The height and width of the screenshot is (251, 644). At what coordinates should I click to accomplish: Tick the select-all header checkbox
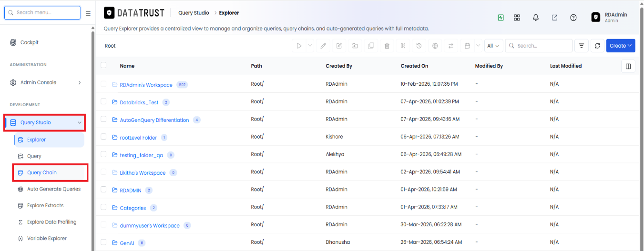click(103, 65)
